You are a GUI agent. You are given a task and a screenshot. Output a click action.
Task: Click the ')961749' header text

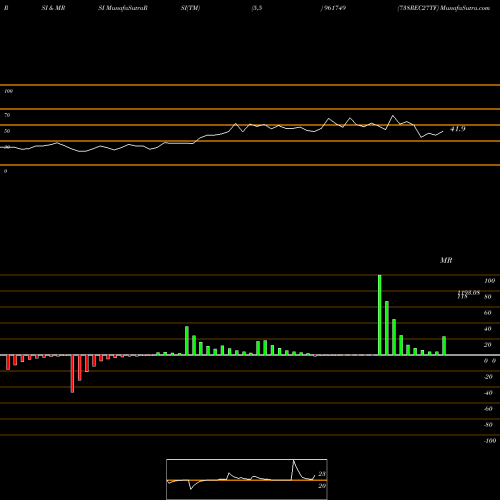(x=333, y=8)
